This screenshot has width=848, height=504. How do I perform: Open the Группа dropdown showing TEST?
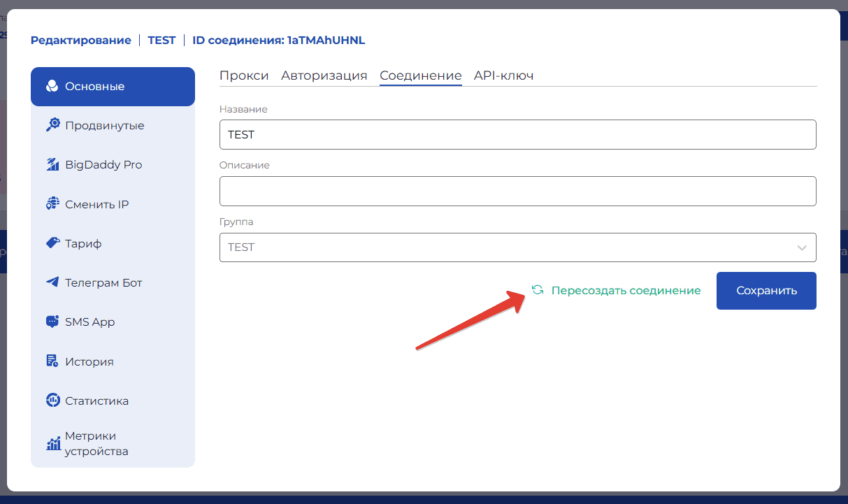pyautogui.click(x=518, y=247)
